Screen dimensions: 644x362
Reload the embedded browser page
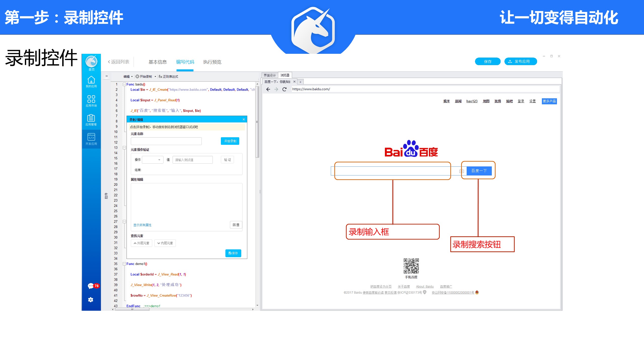[x=285, y=89]
